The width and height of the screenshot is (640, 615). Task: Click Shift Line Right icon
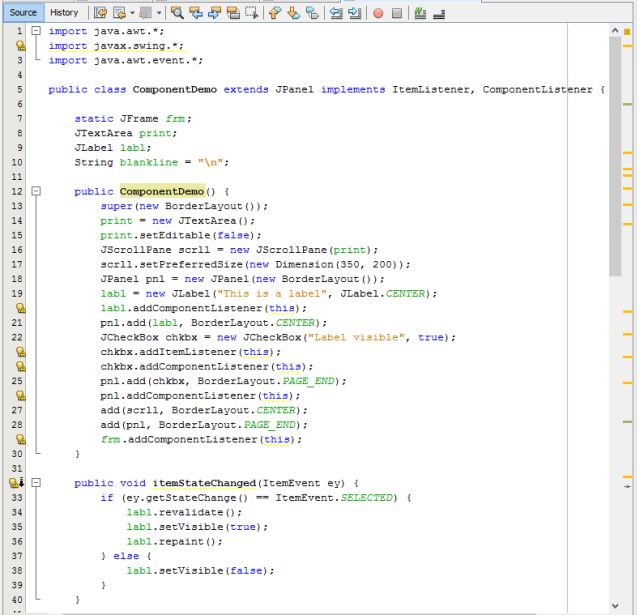[355, 13]
